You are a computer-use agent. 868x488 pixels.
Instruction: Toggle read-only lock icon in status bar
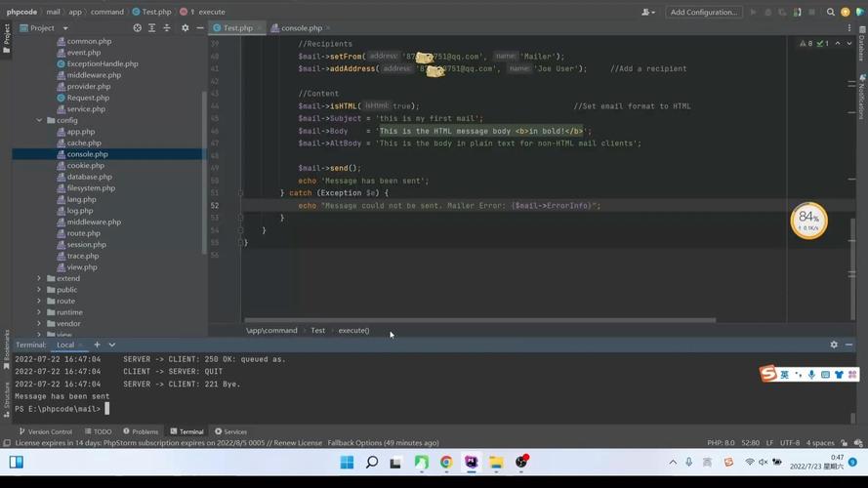[844, 443]
